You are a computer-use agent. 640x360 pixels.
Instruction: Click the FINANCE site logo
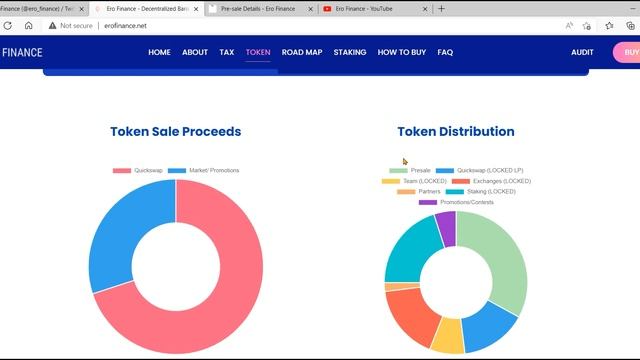pyautogui.click(x=22, y=52)
